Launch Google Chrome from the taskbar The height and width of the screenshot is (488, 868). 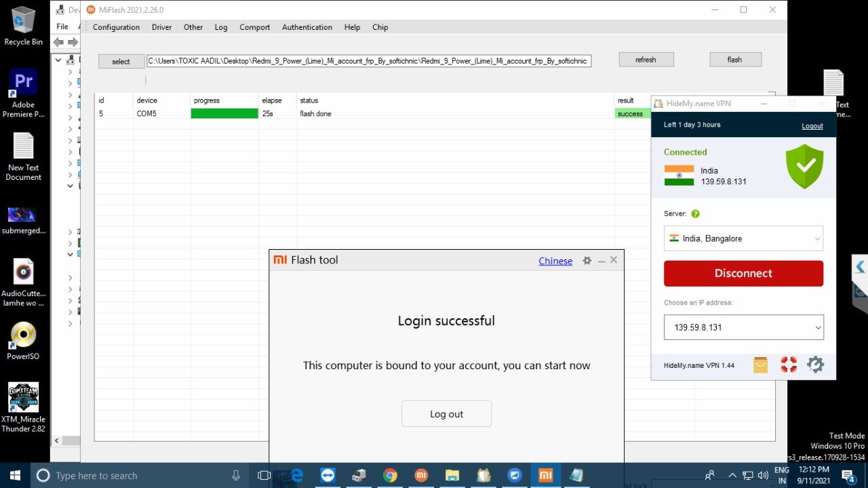pos(389,475)
